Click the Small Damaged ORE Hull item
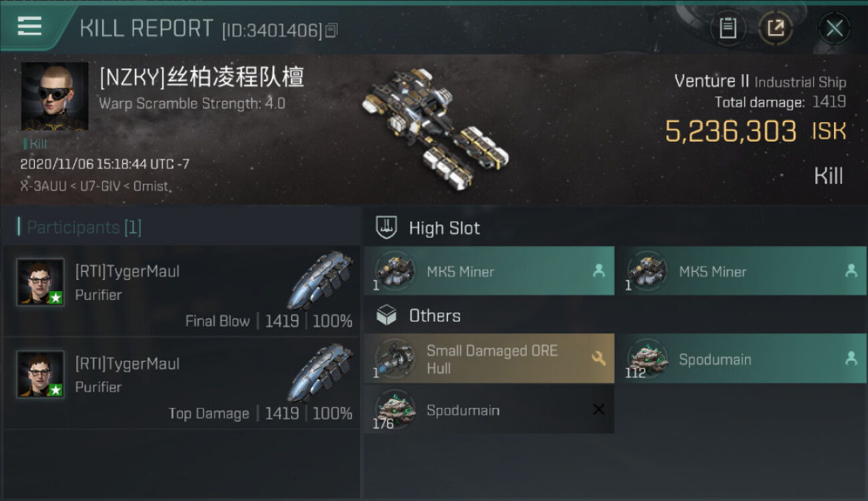Screen dimensions: 868x501 pyautogui.click(x=489, y=359)
